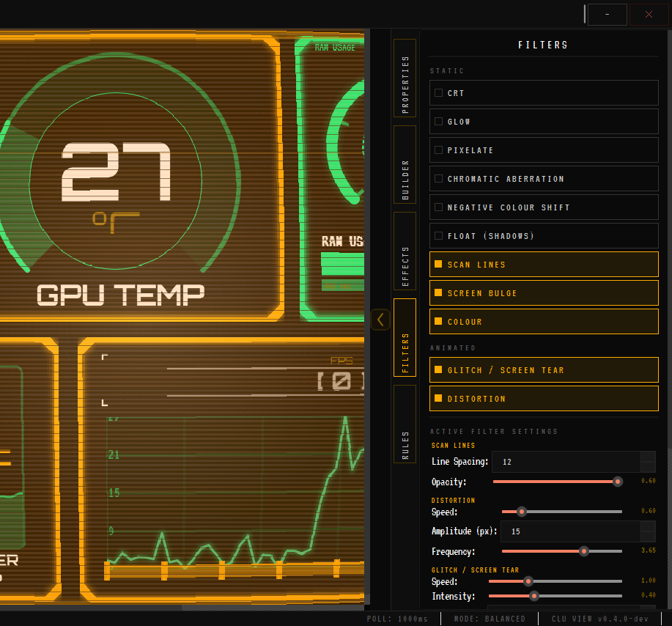Adjust the Distortion Speed slider
The width and height of the screenshot is (672, 626).
tap(562, 512)
